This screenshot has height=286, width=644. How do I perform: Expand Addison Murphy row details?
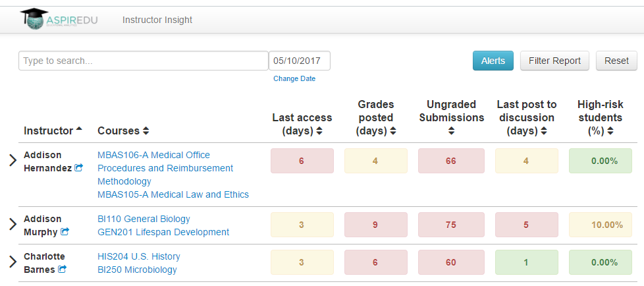(12, 225)
